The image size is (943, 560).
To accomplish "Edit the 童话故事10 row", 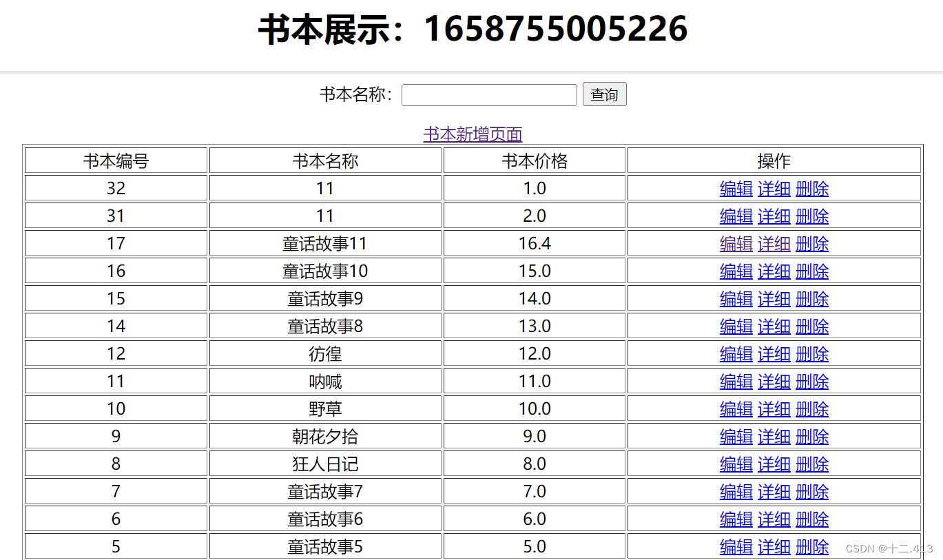I will [736, 271].
